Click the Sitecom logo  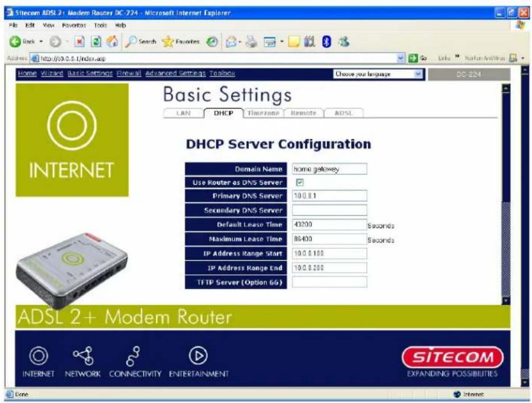click(x=453, y=357)
